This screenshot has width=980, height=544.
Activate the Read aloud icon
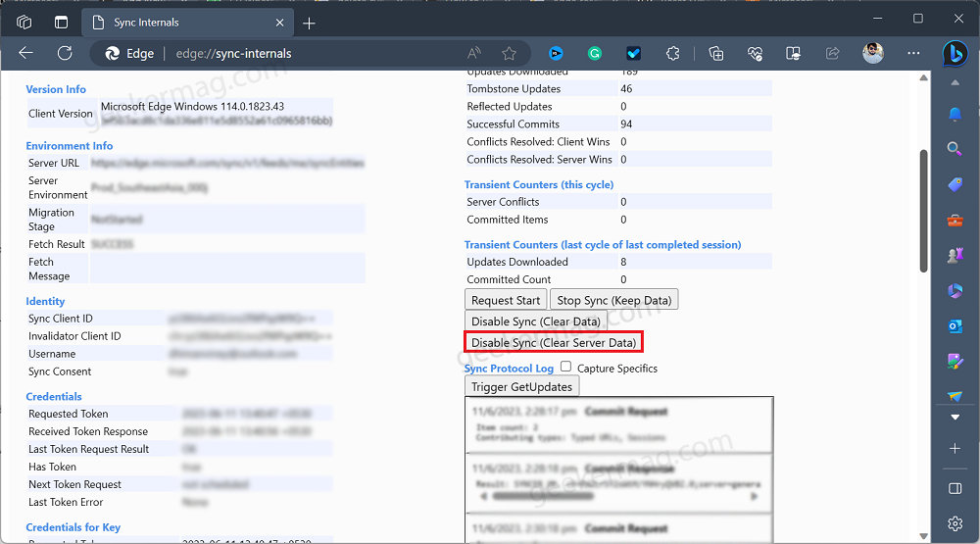click(x=474, y=54)
